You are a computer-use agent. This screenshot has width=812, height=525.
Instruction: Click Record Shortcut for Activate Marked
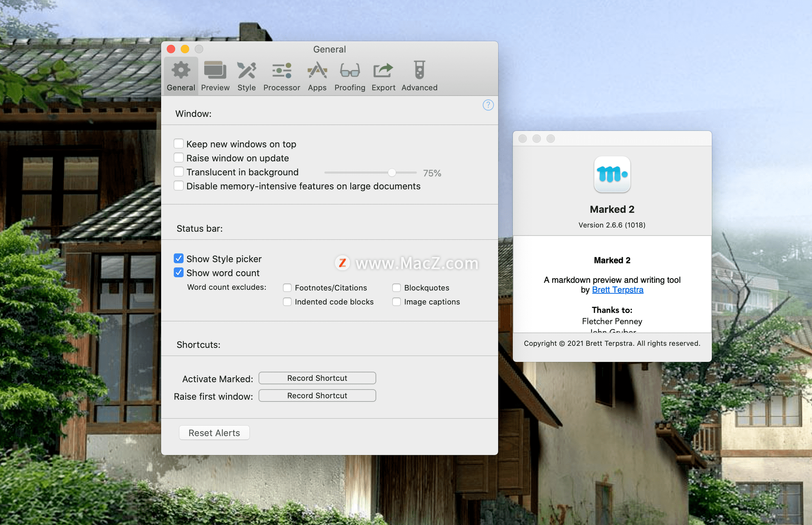(317, 378)
